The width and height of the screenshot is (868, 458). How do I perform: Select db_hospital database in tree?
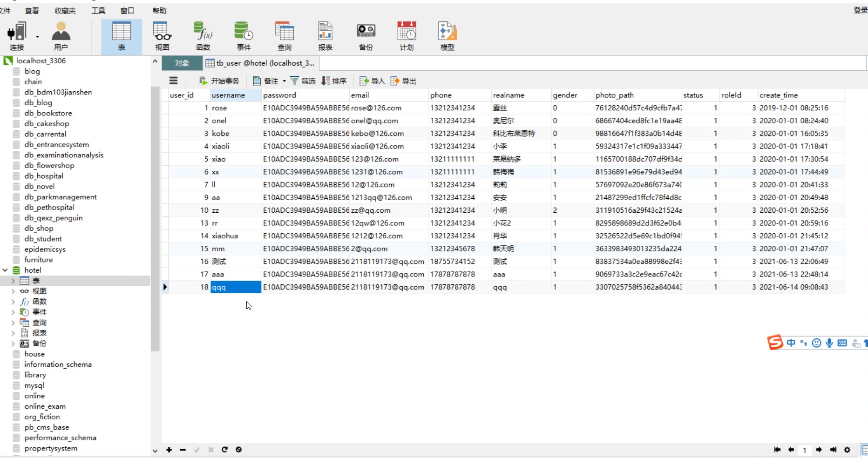tap(44, 176)
